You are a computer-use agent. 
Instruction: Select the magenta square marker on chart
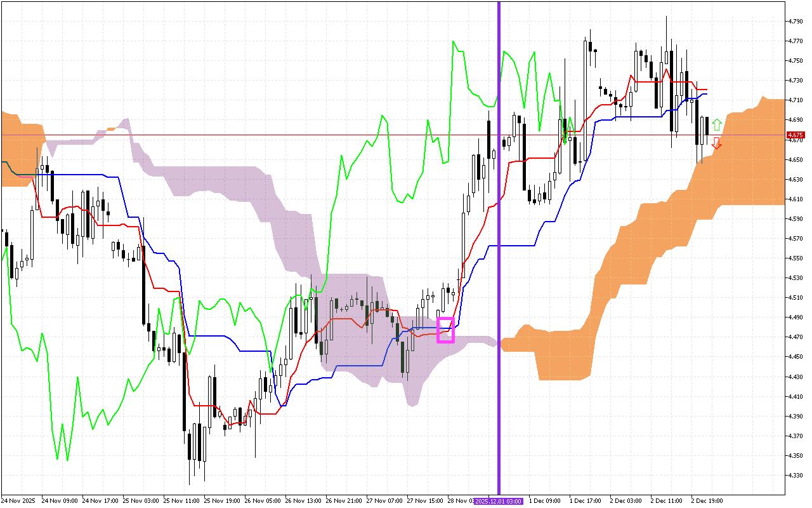(x=446, y=330)
